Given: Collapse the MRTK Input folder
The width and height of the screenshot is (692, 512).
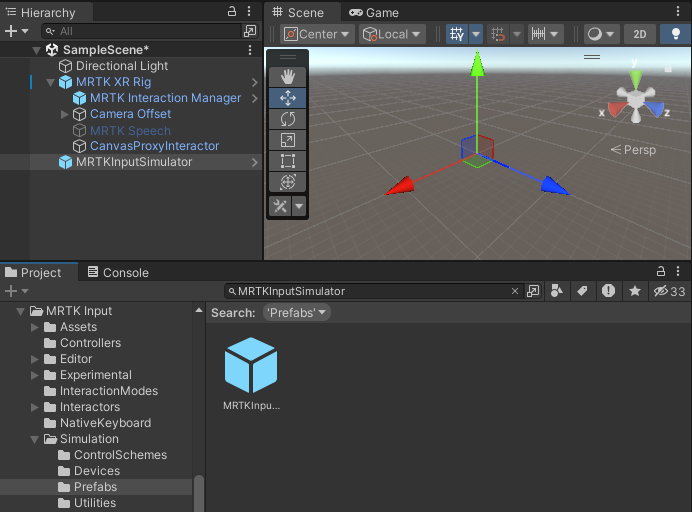Looking at the screenshot, I should (x=20, y=312).
